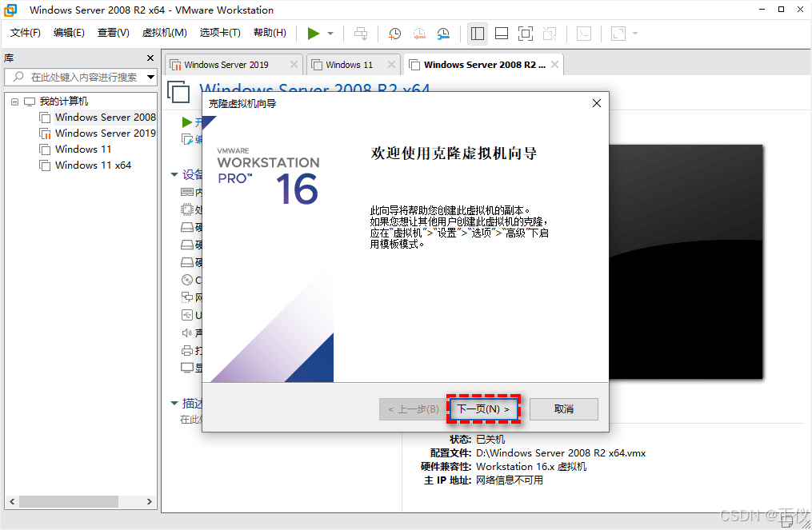Open the 编辑(E) menu
Image resolution: width=812 pixels, height=530 pixels.
(69, 33)
